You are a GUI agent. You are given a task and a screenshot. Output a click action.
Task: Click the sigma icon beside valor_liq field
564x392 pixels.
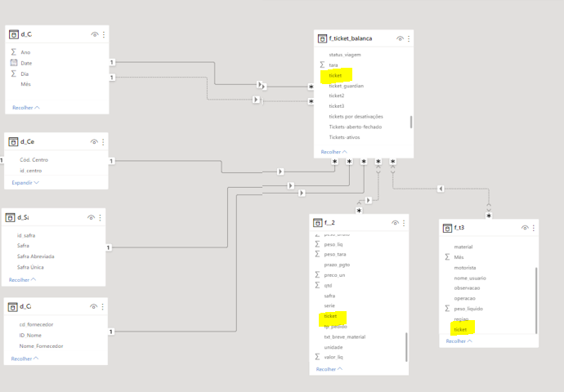pyautogui.click(x=317, y=357)
